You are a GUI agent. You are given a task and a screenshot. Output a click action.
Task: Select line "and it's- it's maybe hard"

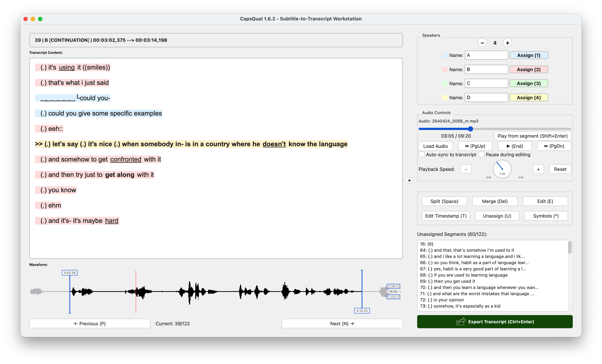coord(77,221)
